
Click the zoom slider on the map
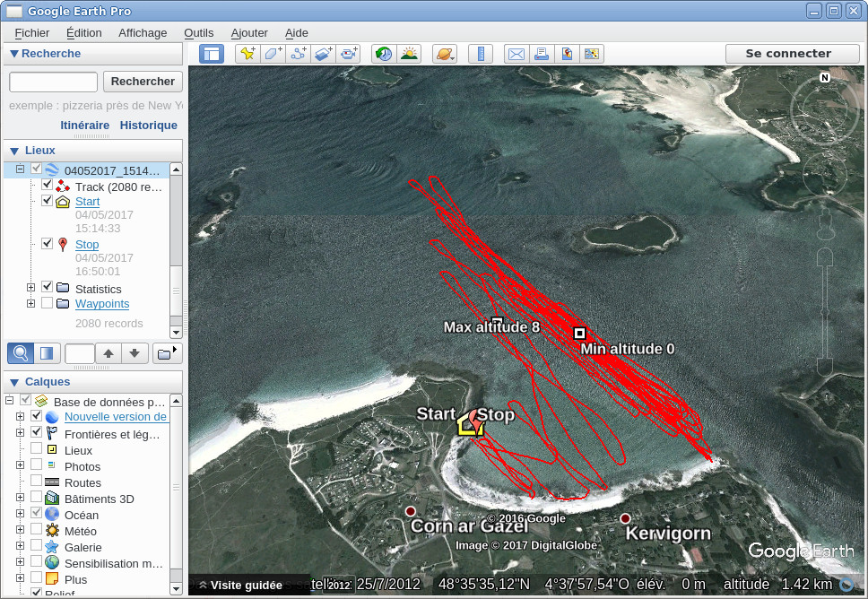click(x=825, y=313)
